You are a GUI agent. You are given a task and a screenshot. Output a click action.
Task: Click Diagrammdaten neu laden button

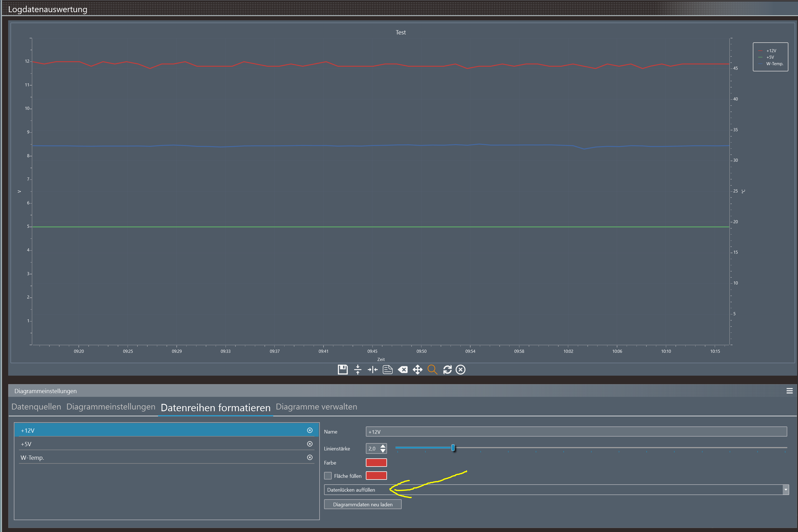coord(363,505)
